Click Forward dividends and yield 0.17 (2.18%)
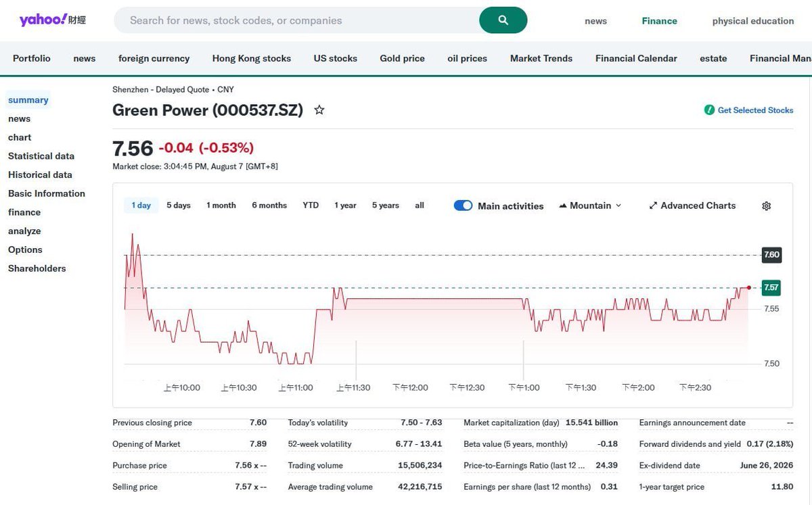The width and height of the screenshot is (812, 505). (770, 444)
